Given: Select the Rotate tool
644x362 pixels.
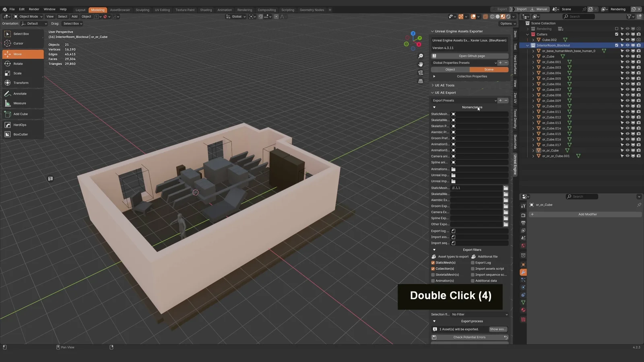Looking at the screenshot, I should (17, 64).
